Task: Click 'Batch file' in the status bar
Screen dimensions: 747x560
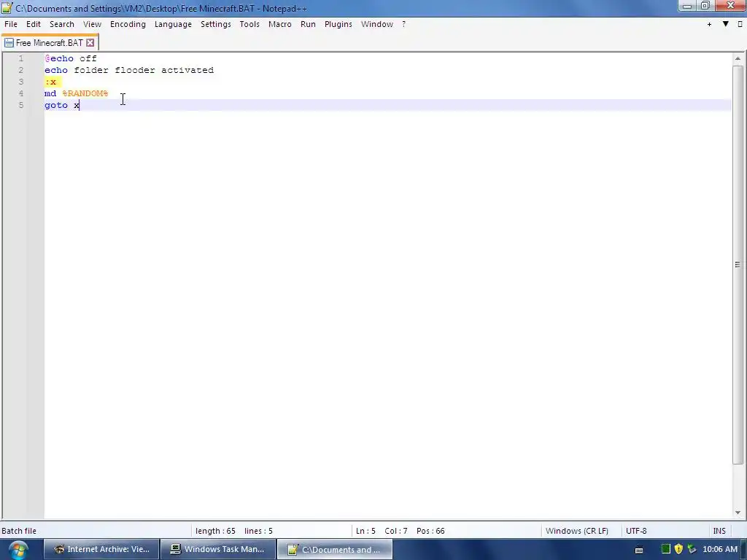Action: [19, 531]
